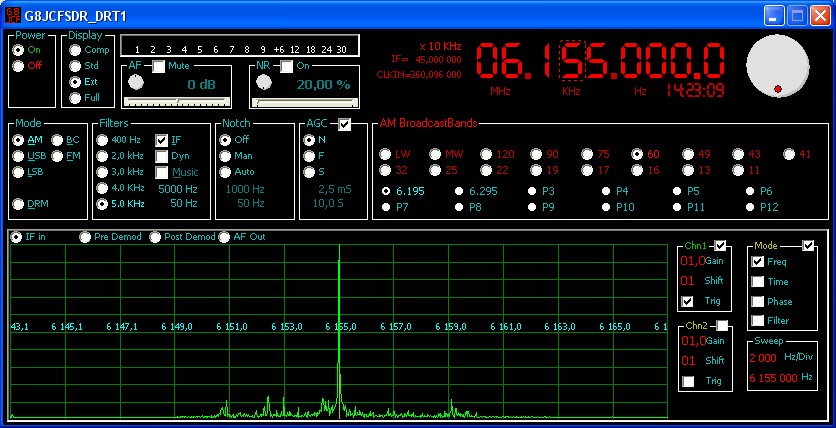The width and height of the screenshot is (836, 428).
Task: Click the large round tuning knob
Action: tap(781, 68)
